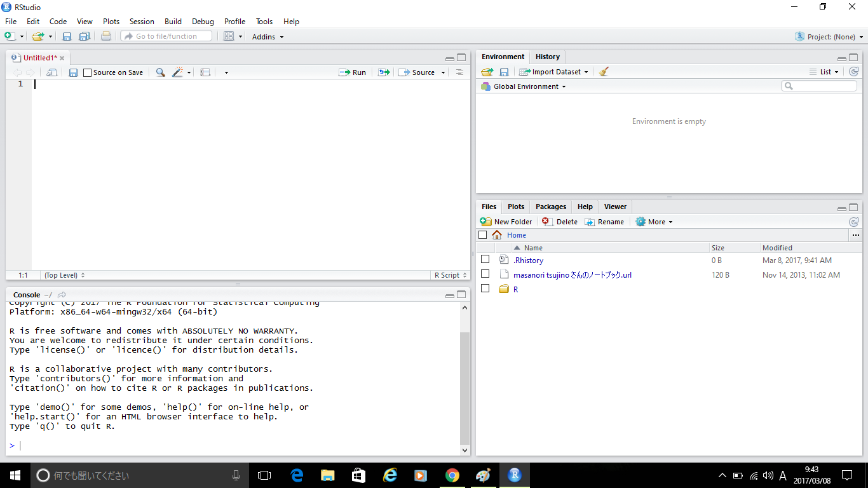Save all open documents with the double-disk icon
The image size is (868, 488).
[84, 36]
